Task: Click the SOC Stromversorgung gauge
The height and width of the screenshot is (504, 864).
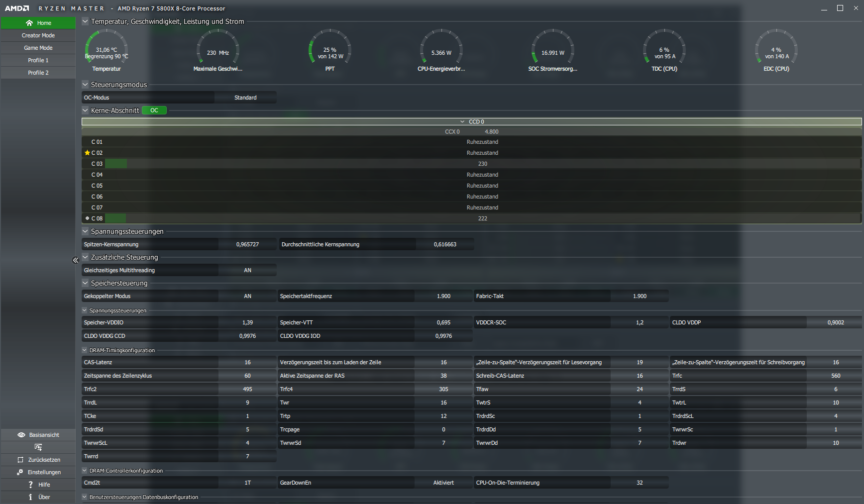Action: tap(553, 51)
